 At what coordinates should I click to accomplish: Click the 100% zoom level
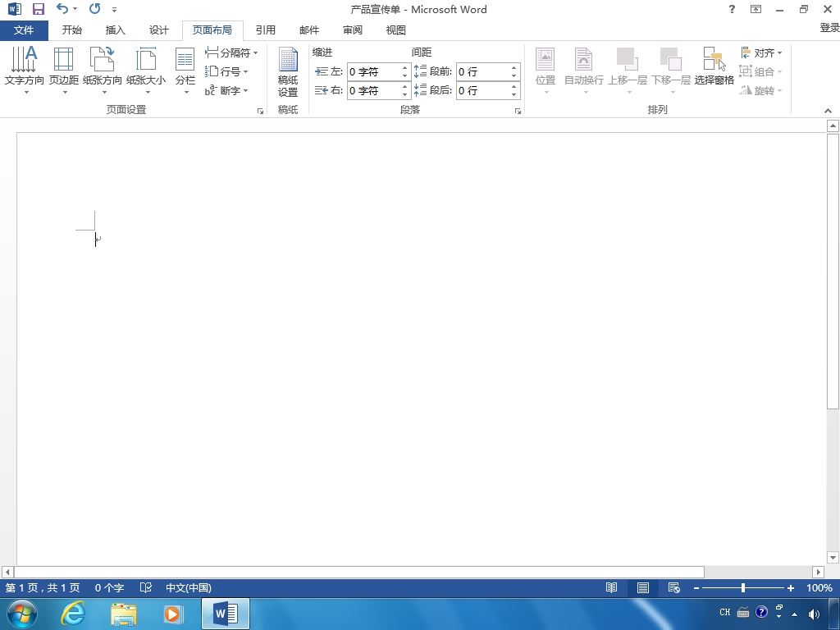pyautogui.click(x=819, y=587)
